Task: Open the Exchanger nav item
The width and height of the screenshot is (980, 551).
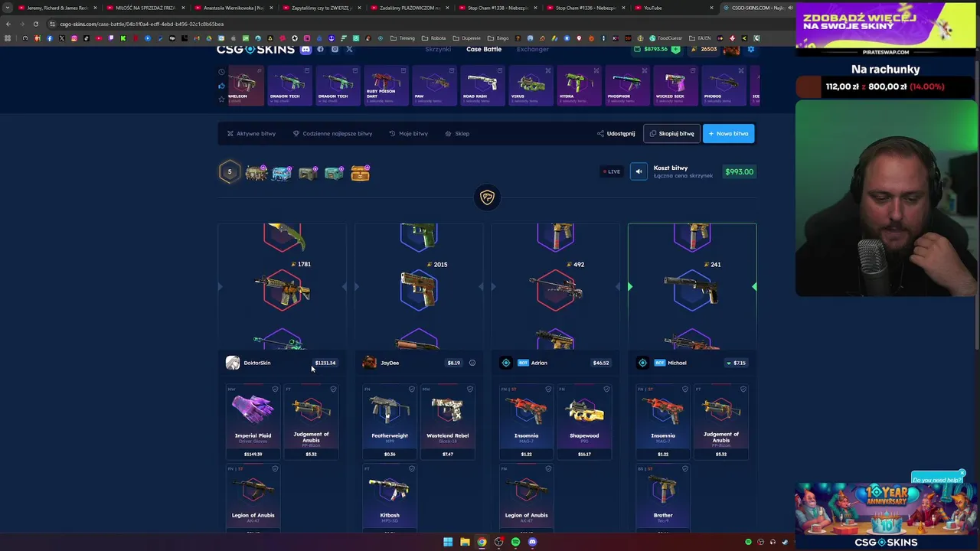Action: click(533, 49)
